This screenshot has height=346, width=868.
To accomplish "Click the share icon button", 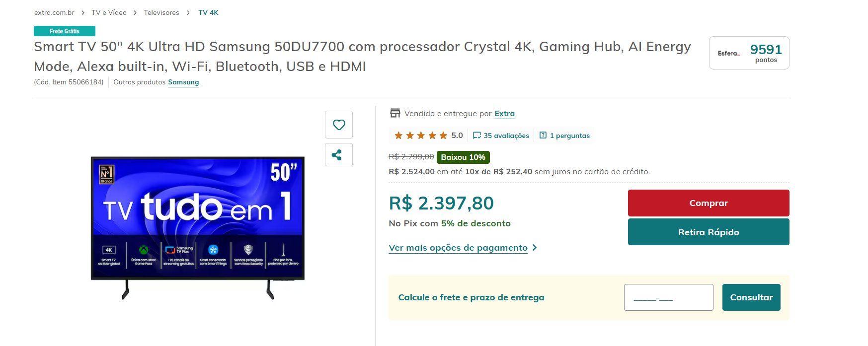I will (x=339, y=154).
